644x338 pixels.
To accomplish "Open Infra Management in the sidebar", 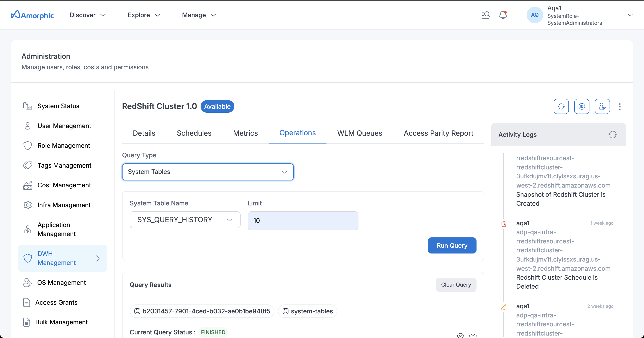I will pyautogui.click(x=64, y=205).
